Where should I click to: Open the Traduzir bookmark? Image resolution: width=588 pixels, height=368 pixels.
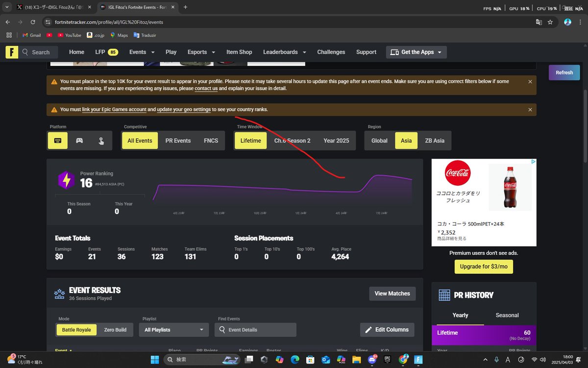[x=146, y=35]
